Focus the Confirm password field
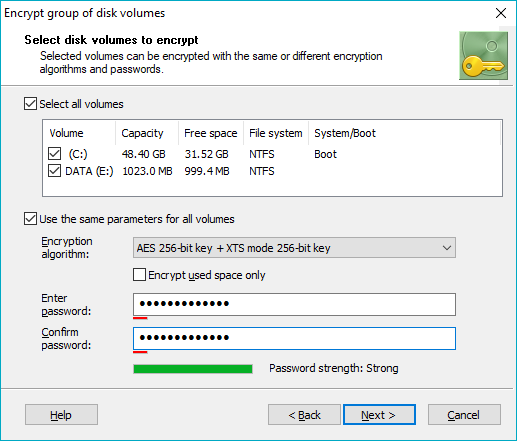Screen dimensions: 517x441 [x=294, y=338]
